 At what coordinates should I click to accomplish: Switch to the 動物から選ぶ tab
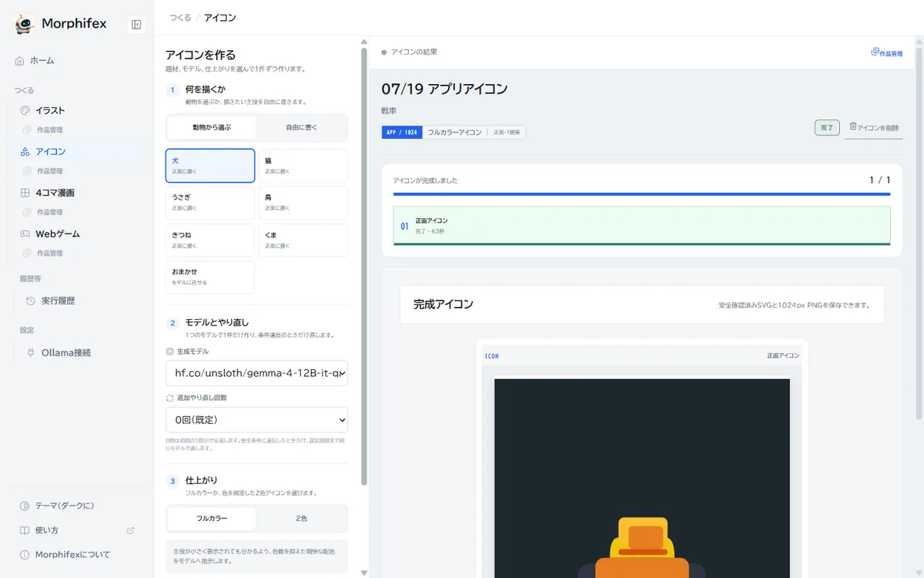coord(212,127)
